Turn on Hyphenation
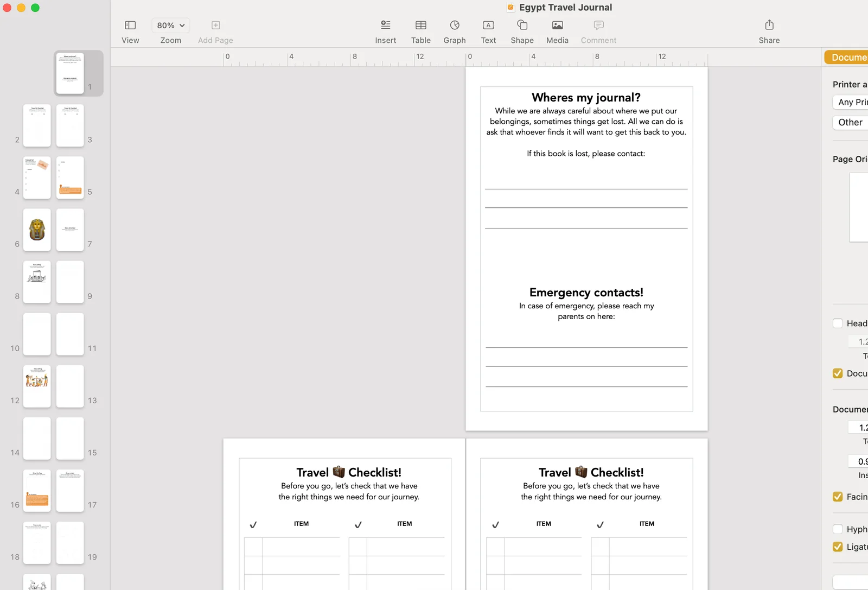The height and width of the screenshot is (590, 868). point(837,529)
